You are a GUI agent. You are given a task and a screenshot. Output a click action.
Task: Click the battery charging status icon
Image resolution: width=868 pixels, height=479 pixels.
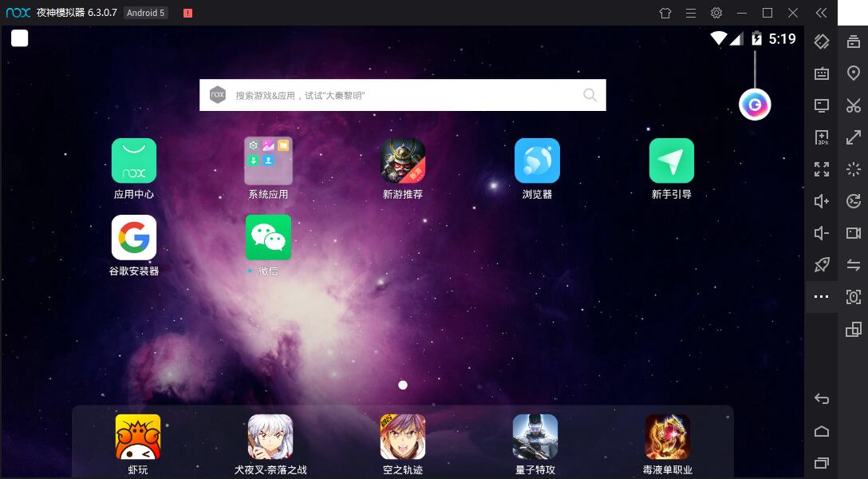[756, 38]
